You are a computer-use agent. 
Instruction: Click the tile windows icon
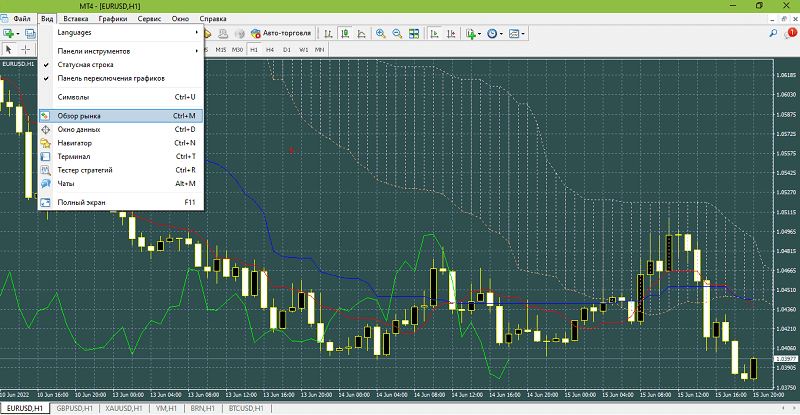(x=414, y=34)
